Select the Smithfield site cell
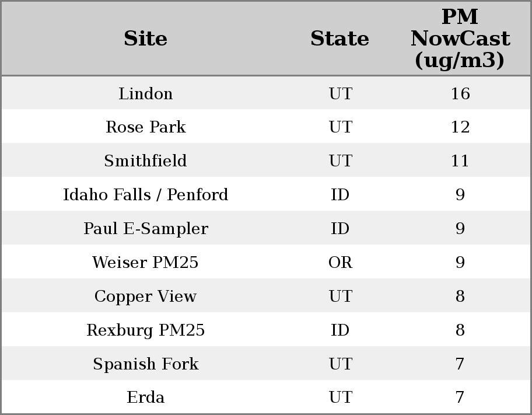 pos(145,161)
